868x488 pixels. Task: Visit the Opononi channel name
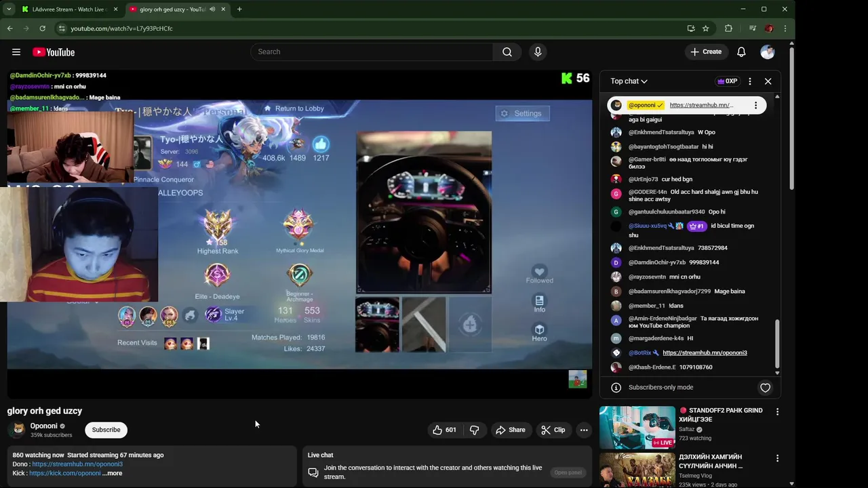44,426
